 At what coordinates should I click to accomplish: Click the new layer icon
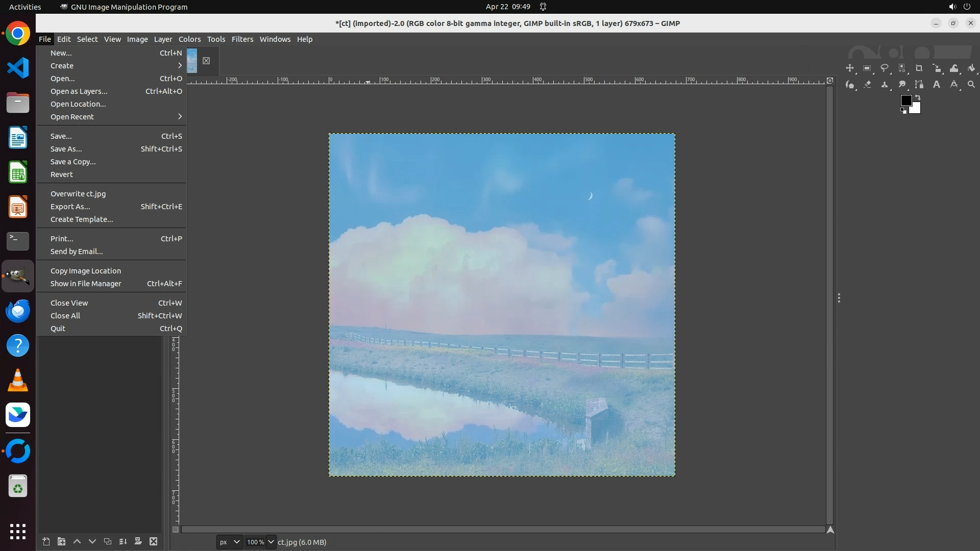46,542
